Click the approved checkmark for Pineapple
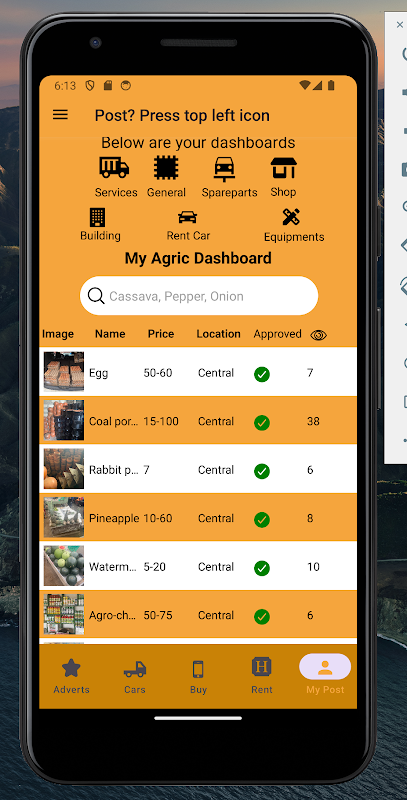This screenshot has height=800, width=407. (x=262, y=519)
